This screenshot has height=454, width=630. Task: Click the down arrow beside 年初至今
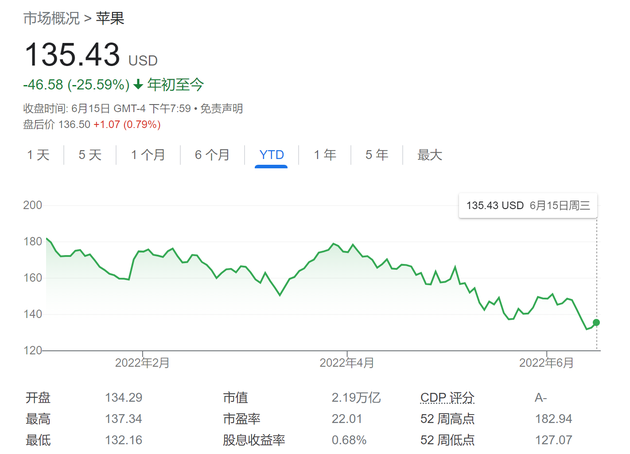[x=138, y=84]
